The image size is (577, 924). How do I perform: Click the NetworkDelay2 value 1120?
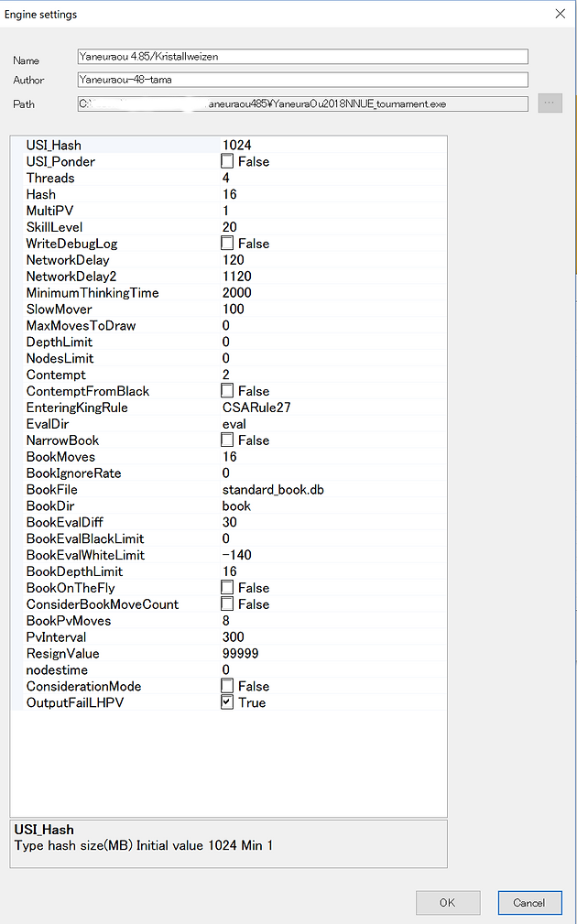tap(237, 277)
